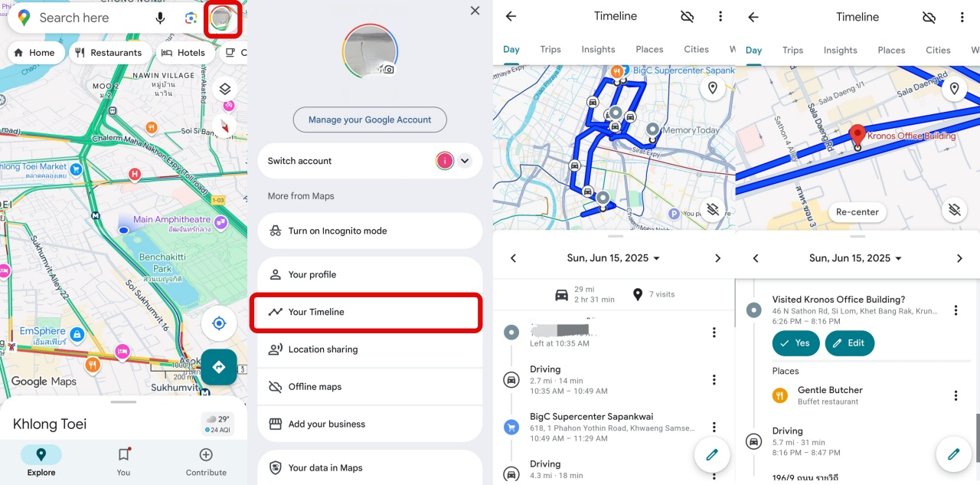980x485 pixels.
Task: Open options for BigC Supercenter Sapankwai entry
Action: (714, 427)
